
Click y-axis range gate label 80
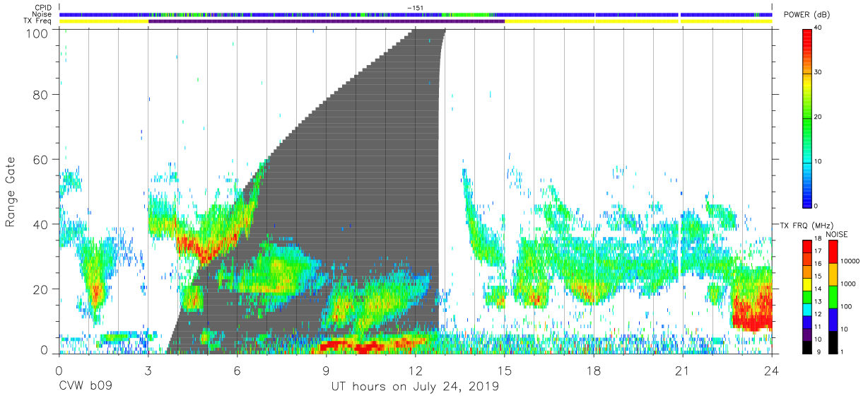(x=40, y=95)
